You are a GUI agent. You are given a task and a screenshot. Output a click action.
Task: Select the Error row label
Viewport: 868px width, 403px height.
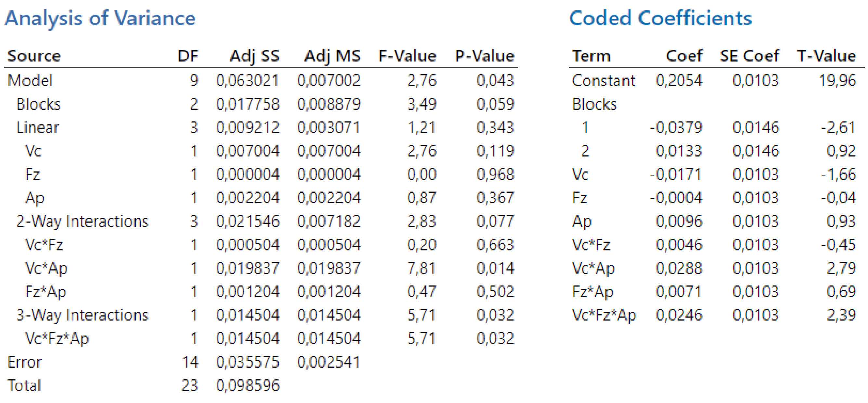click(x=25, y=362)
